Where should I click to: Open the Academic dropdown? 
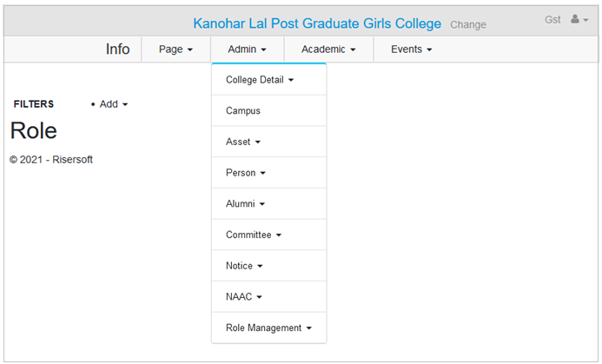[328, 50]
